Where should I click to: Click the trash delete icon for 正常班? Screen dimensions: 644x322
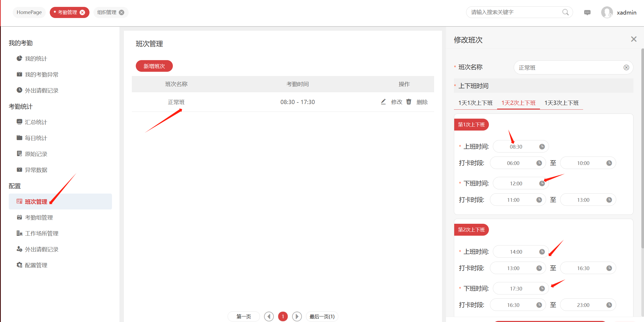(409, 102)
